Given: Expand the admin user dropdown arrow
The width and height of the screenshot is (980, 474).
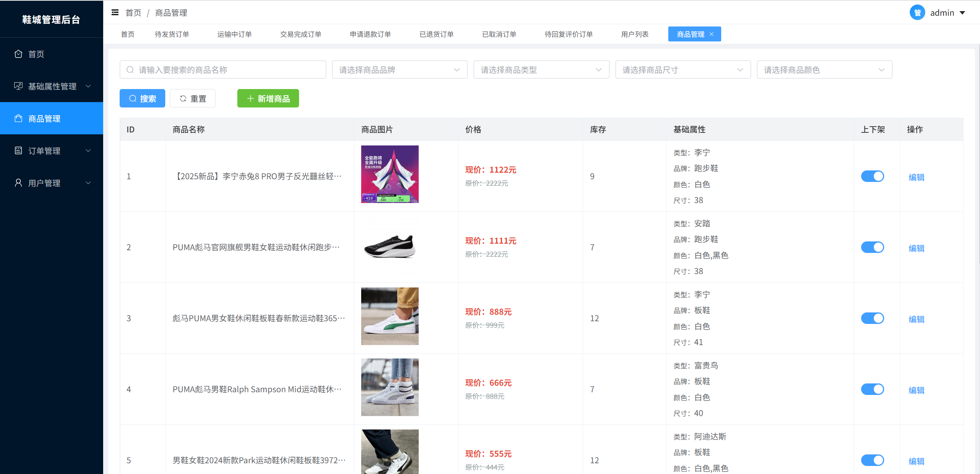Looking at the screenshot, I should [x=962, y=13].
